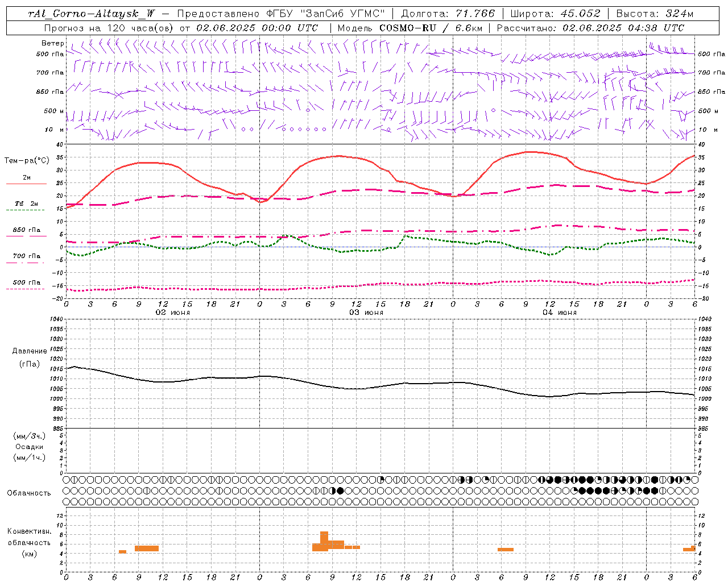Image resolution: width=728 pixels, height=582 pixels.
Task: Click the dashed line sample under Td 2м
Action: point(26,210)
